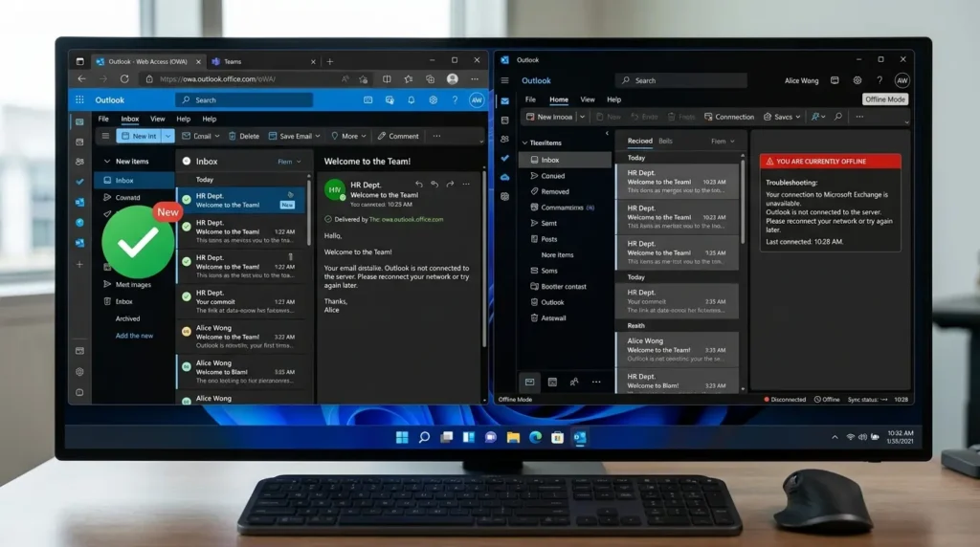Open the File menu in Outlook web

[x=103, y=119]
